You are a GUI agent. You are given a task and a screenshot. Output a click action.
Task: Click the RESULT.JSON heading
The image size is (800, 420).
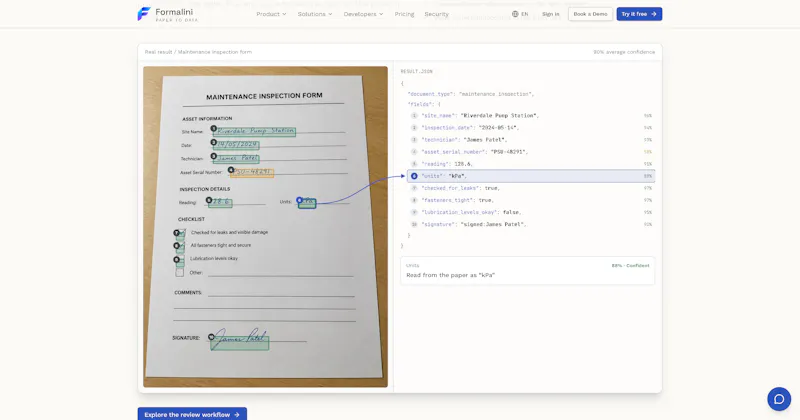click(416, 71)
